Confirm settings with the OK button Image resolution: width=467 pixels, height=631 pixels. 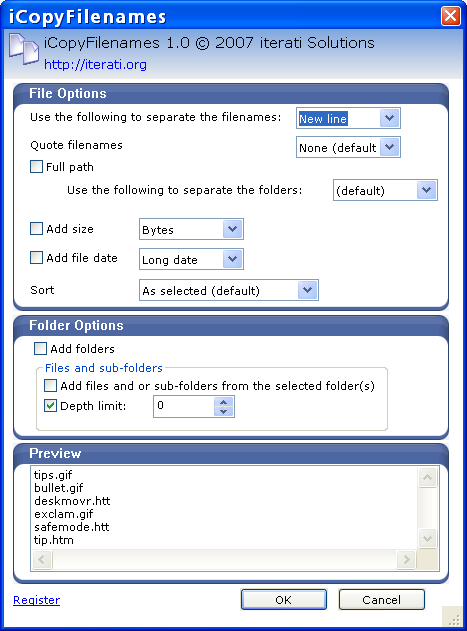(x=284, y=600)
